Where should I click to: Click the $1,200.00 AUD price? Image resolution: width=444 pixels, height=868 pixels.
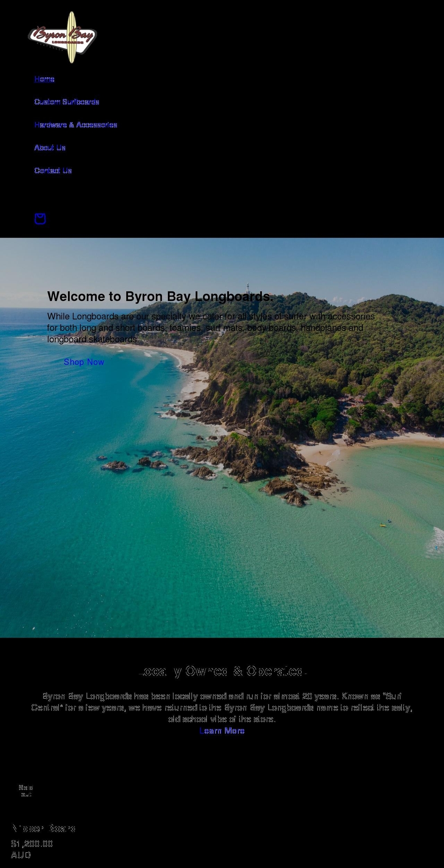click(32, 849)
